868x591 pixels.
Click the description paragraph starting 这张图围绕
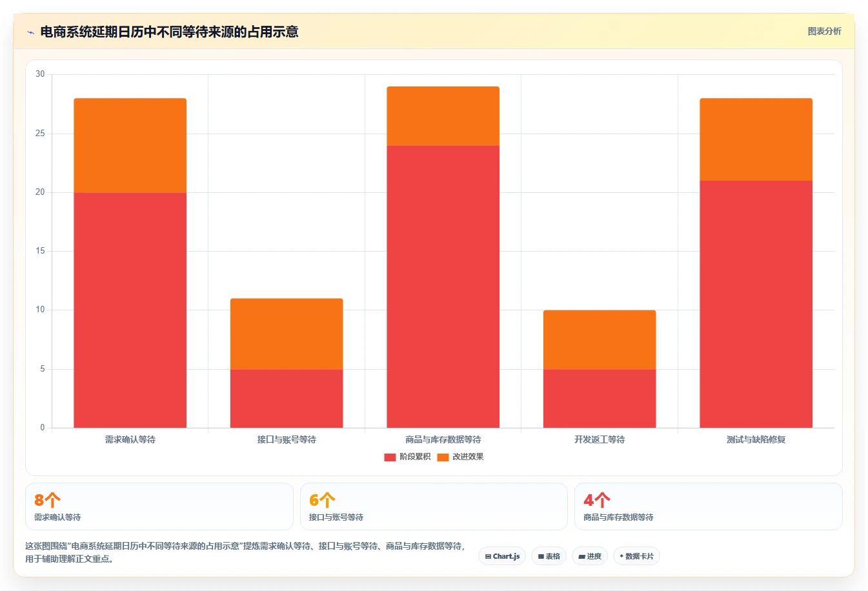[x=245, y=552]
